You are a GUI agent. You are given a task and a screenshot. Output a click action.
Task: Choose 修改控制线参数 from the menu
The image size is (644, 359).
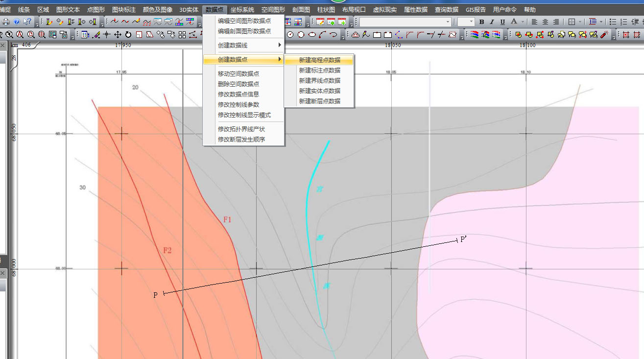coord(244,104)
